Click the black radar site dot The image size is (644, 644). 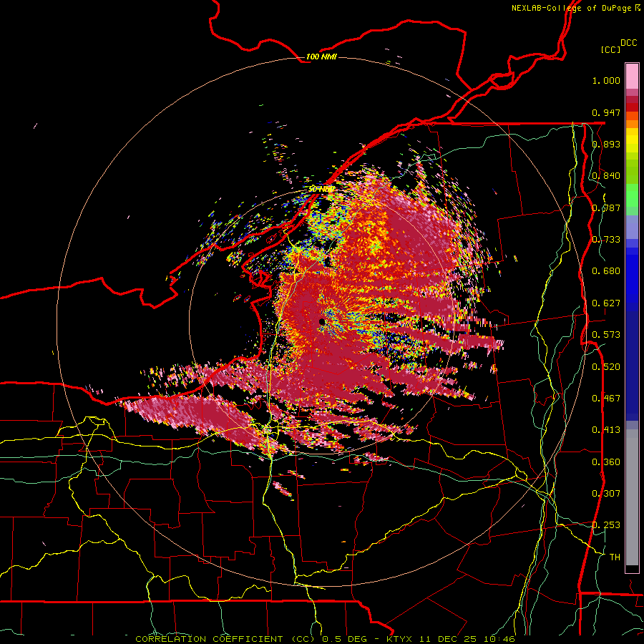point(322,321)
